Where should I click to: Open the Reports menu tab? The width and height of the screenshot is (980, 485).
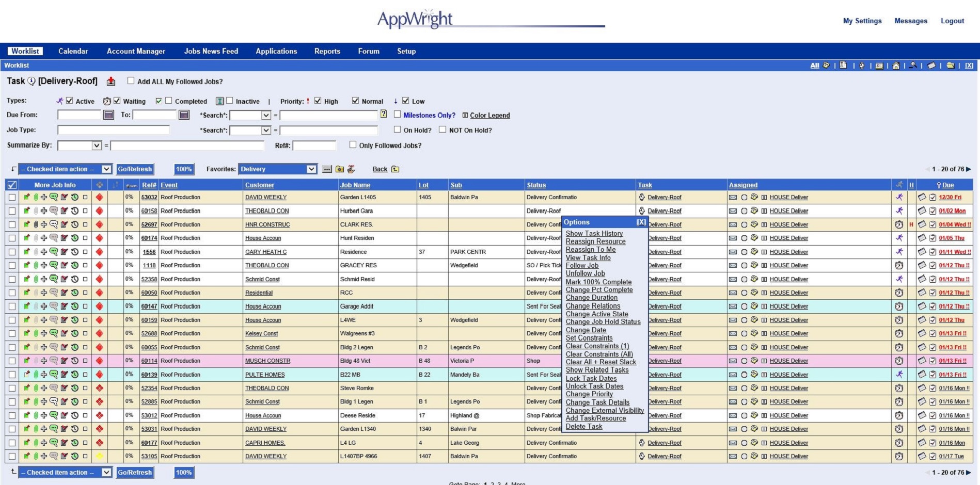tap(327, 51)
